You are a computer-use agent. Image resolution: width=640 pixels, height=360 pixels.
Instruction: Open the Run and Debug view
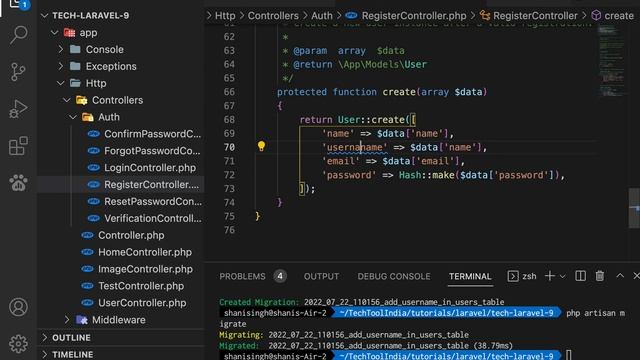tap(18, 109)
